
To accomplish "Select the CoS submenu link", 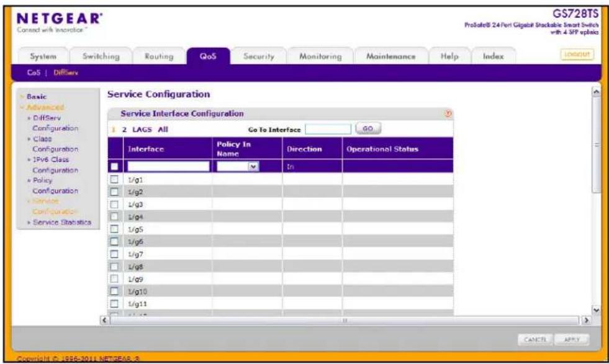I will 34,73.
